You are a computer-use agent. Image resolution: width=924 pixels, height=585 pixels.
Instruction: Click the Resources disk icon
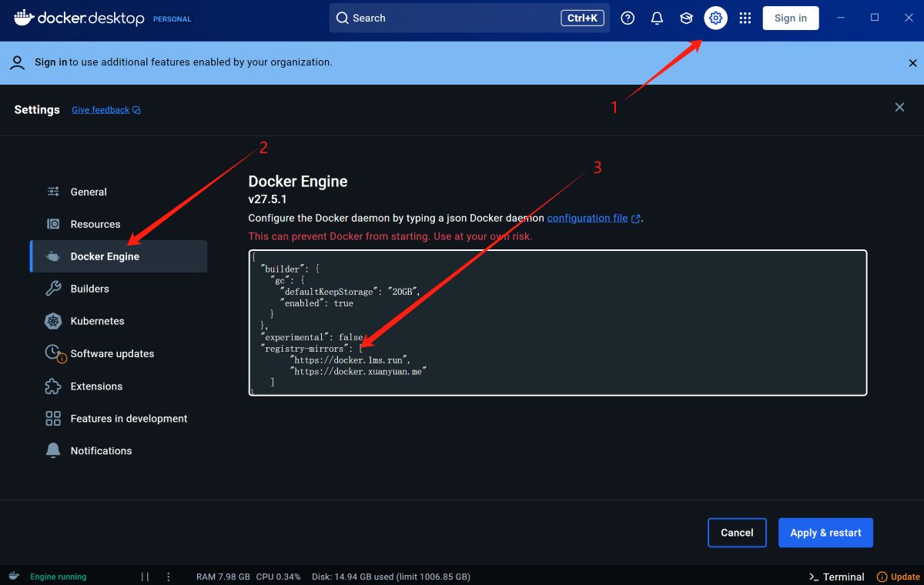coord(53,224)
